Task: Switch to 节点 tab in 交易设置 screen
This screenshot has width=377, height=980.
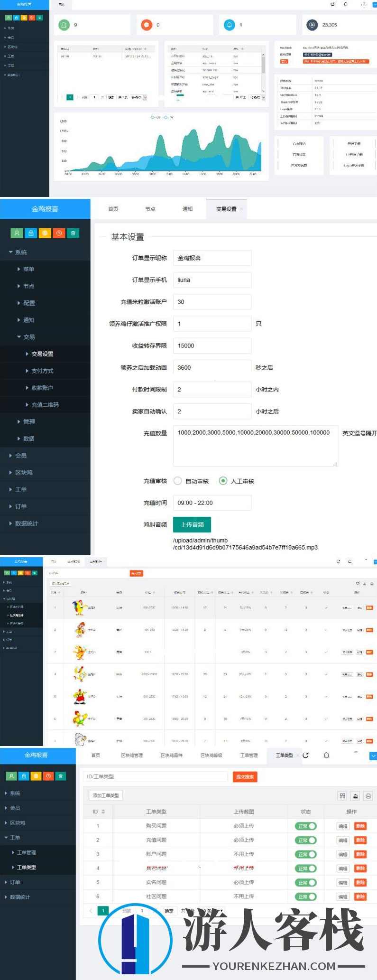Action: coord(150,209)
